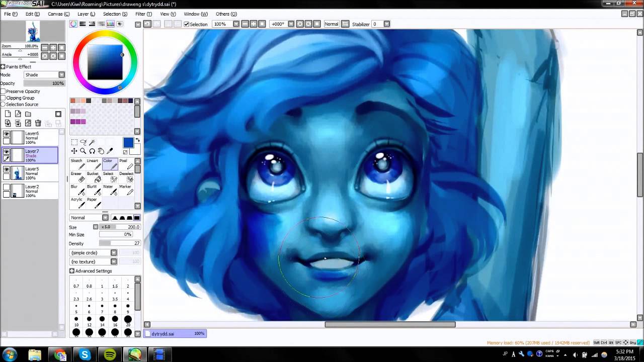This screenshot has width=644, height=362.
Task: Select the Eraser tool
Action: 76,177
